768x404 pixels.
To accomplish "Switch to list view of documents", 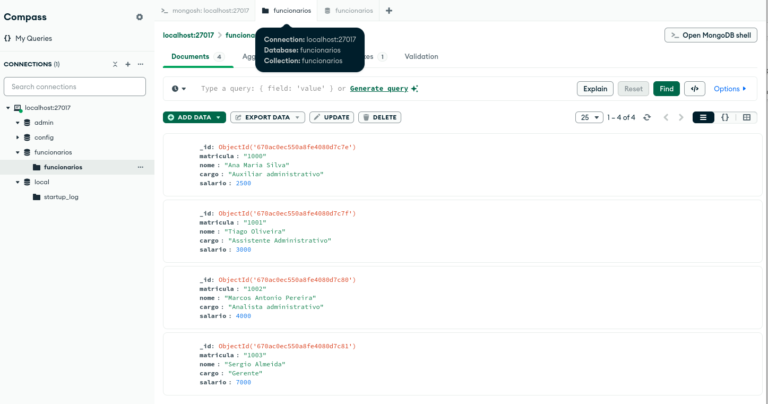I will 703,117.
